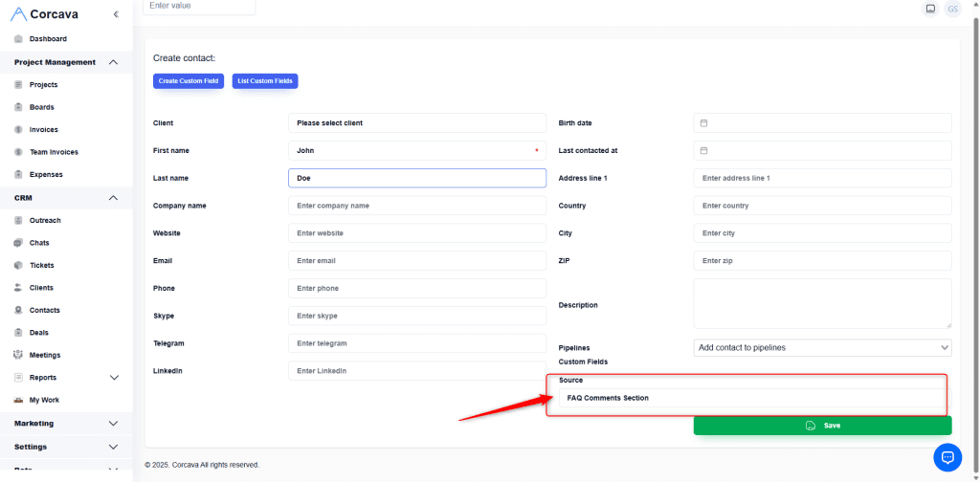Open My Work in the sidebar
Viewport: 980px width, 482px height.
coord(44,400)
